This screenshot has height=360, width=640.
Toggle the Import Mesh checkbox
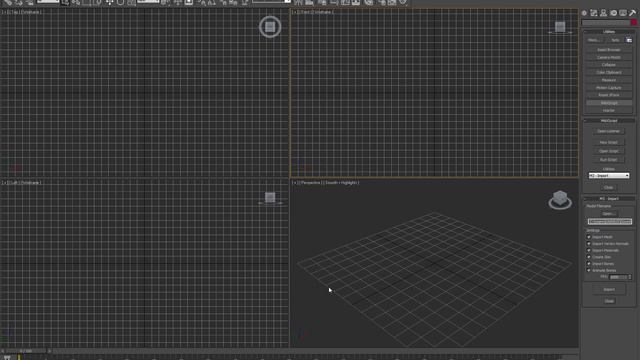[x=589, y=237]
